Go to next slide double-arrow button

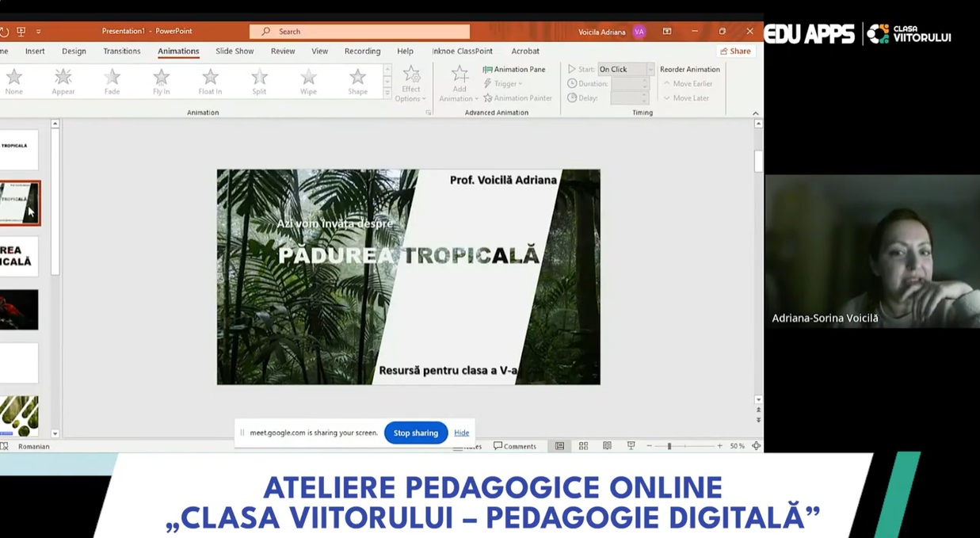pyautogui.click(x=758, y=420)
